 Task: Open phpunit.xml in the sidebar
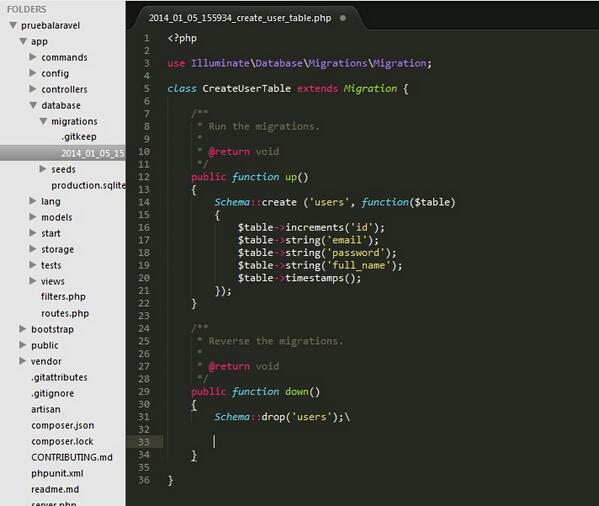tap(57, 474)
